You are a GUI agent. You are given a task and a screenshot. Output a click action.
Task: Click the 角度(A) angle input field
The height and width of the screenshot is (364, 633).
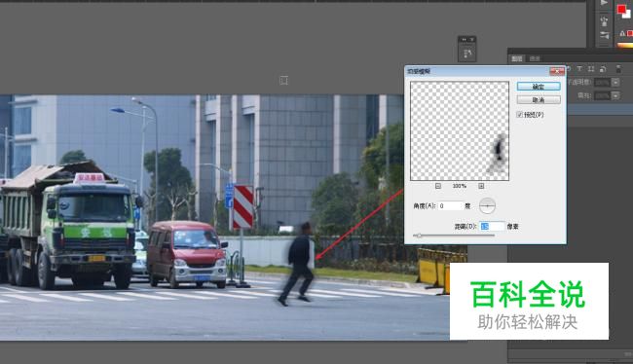click(450, 205)
